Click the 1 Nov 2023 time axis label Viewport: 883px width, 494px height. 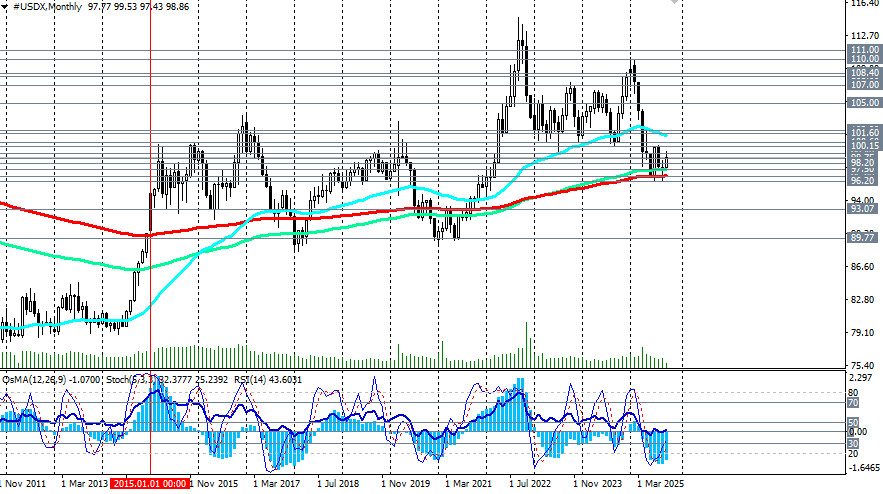click(597, 484)
